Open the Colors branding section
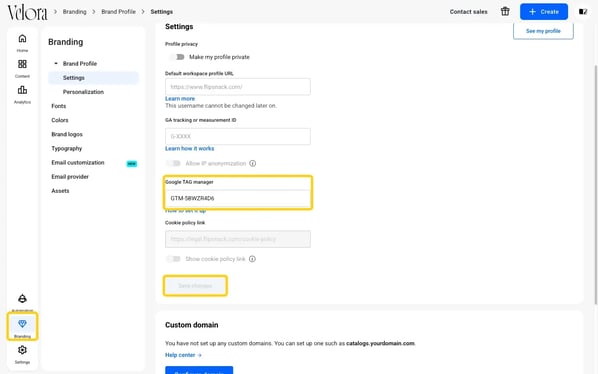 [59, 120]
